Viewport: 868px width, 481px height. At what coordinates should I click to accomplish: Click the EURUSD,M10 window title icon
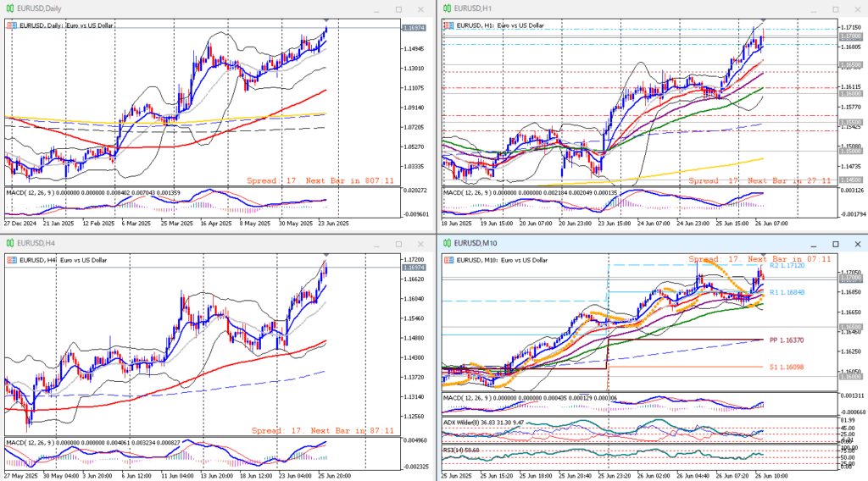pyautogui.click(x=447, y=243)
